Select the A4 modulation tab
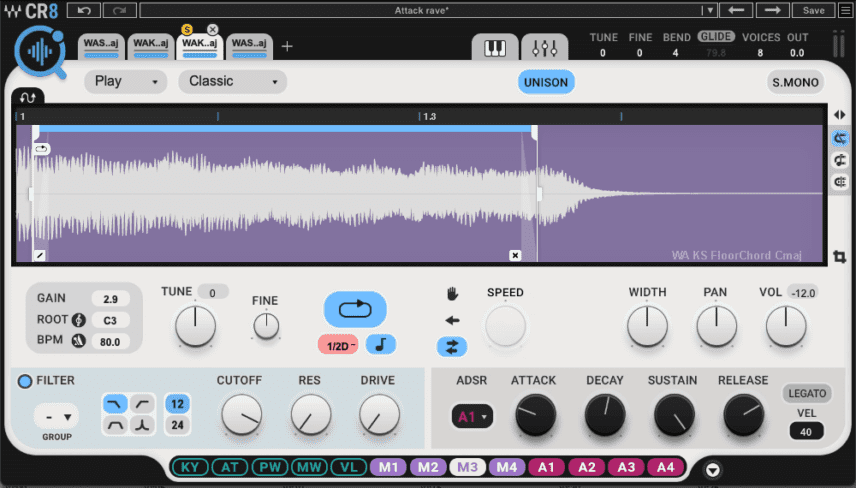 pyautogui.click(x=665, y=467)
